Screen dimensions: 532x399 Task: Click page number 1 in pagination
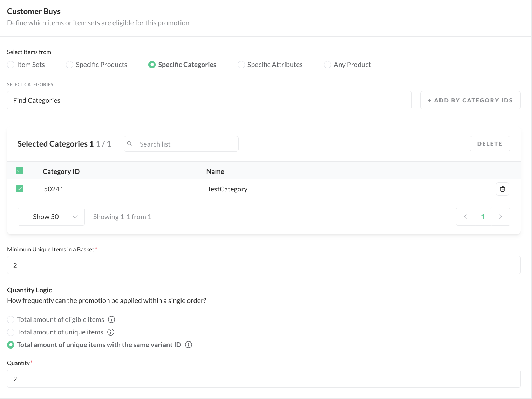coord(483,217)
